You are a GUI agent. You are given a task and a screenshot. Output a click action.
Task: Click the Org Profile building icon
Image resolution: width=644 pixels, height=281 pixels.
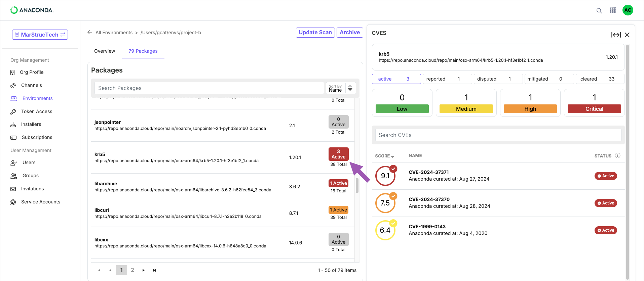pos(12,73)
